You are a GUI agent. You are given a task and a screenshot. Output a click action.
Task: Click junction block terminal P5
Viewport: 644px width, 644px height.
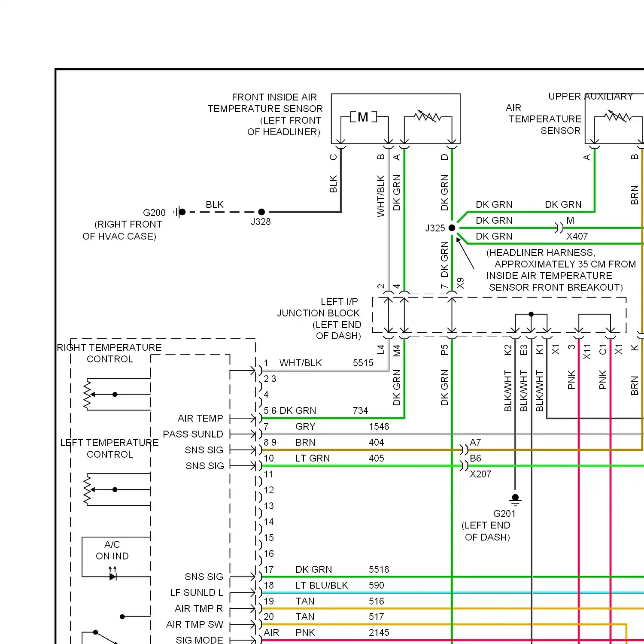pos(444,350)
